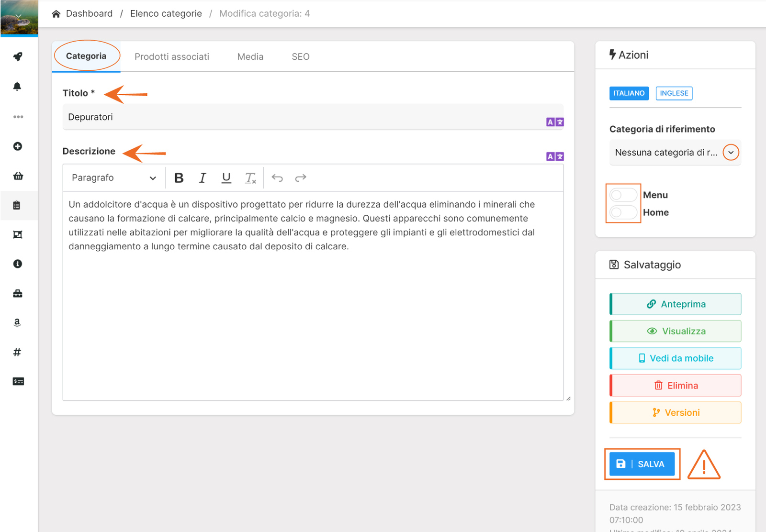The width and height of the screenshot is (766, 532).
Task: Click inside the Titolo input field
Action: tap(302, 117)
